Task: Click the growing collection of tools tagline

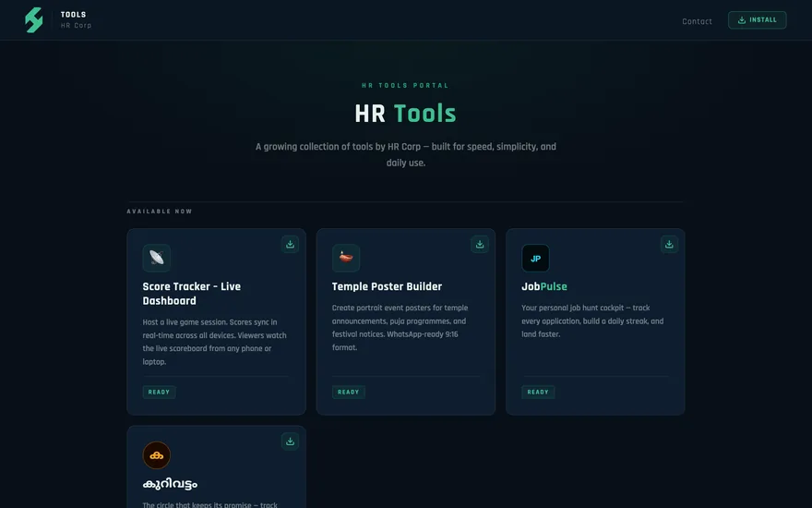Action: click(405, 154)
